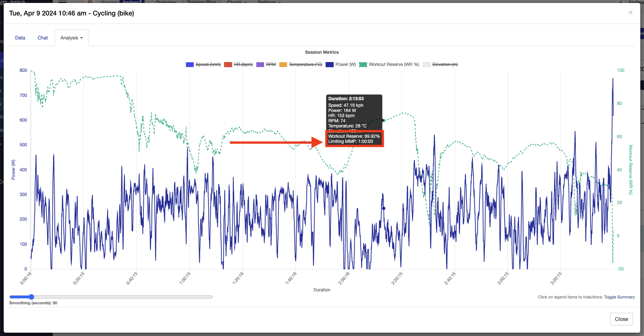The width and height of the screenshot is (644, 336).
Task: Click the 0:40:15 duration axis label
Action: [132, 278]
